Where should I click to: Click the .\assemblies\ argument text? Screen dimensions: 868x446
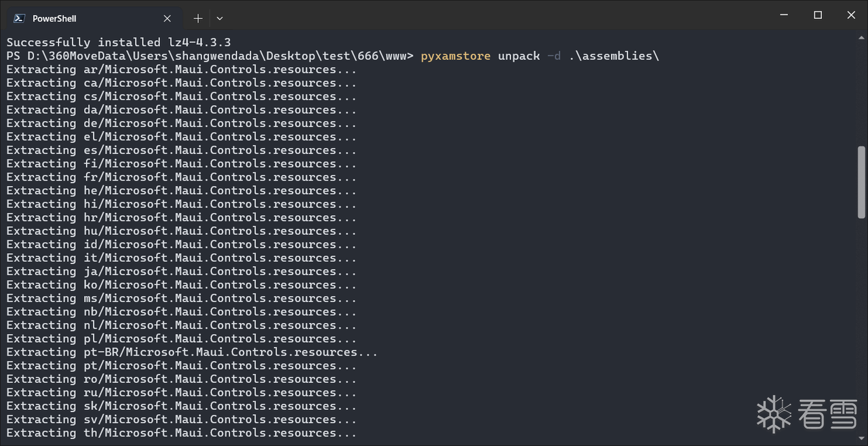coord(614,56)
